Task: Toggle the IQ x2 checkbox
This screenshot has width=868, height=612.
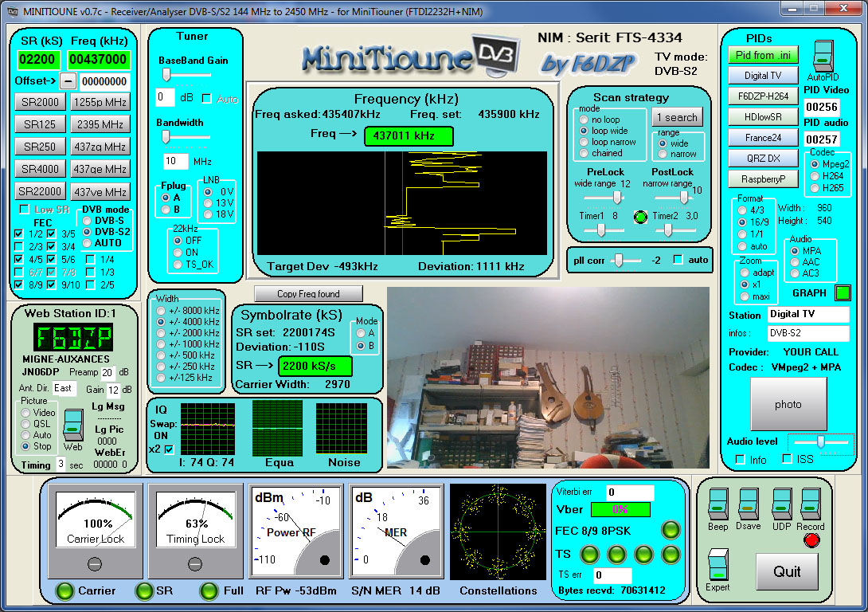Action: pos(169,449)
